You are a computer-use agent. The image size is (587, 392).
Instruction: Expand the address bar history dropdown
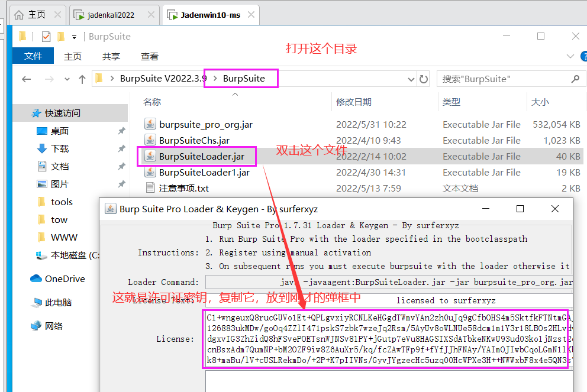411,79
